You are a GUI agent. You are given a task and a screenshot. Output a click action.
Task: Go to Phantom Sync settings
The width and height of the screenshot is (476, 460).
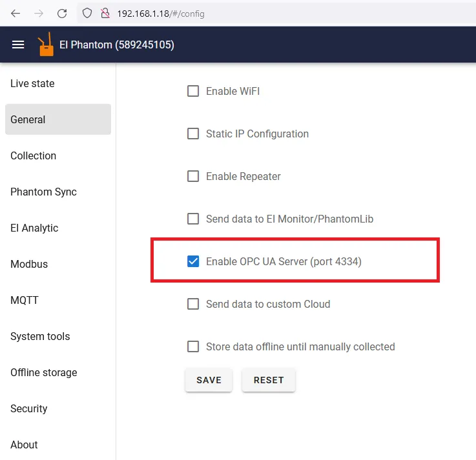(58, 192)
